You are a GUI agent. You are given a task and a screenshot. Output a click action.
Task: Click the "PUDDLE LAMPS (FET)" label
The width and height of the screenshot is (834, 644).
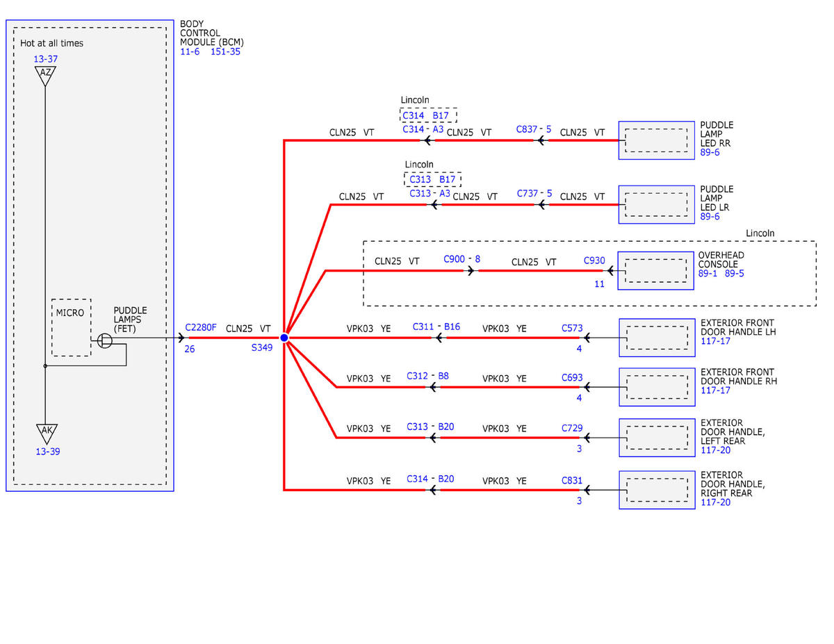coord(131,320)
